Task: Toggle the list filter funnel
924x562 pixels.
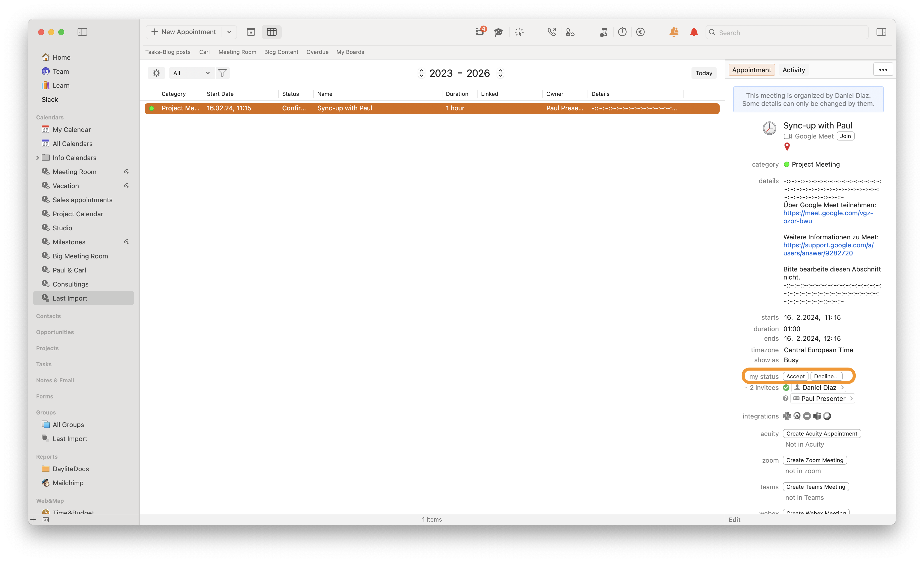Action: [222, 73]
